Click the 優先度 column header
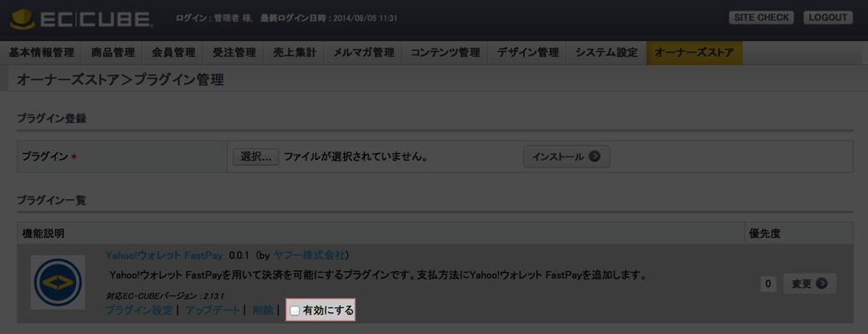 (x=764, y=234)
